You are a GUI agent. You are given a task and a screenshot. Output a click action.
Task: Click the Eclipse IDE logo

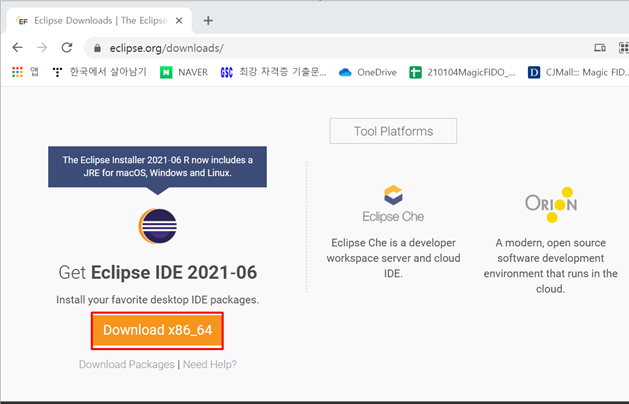point(158,226)
